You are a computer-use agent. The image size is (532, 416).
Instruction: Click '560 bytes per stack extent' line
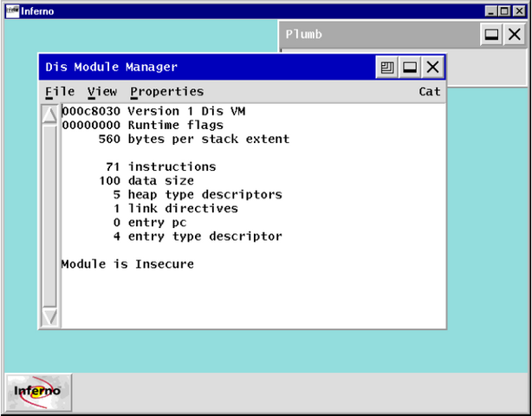click(194, 140)
